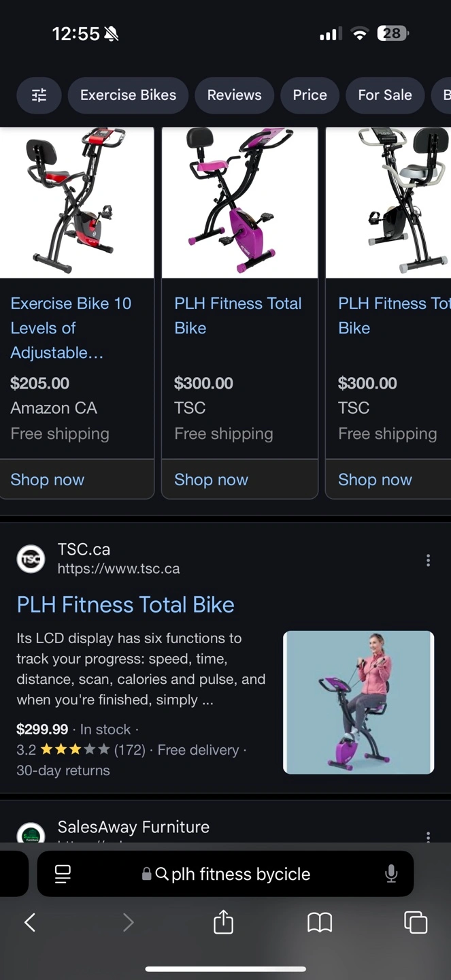Click Shop now under Amazon CA bike
The image size is (451, 980).
tap(48, 480)
